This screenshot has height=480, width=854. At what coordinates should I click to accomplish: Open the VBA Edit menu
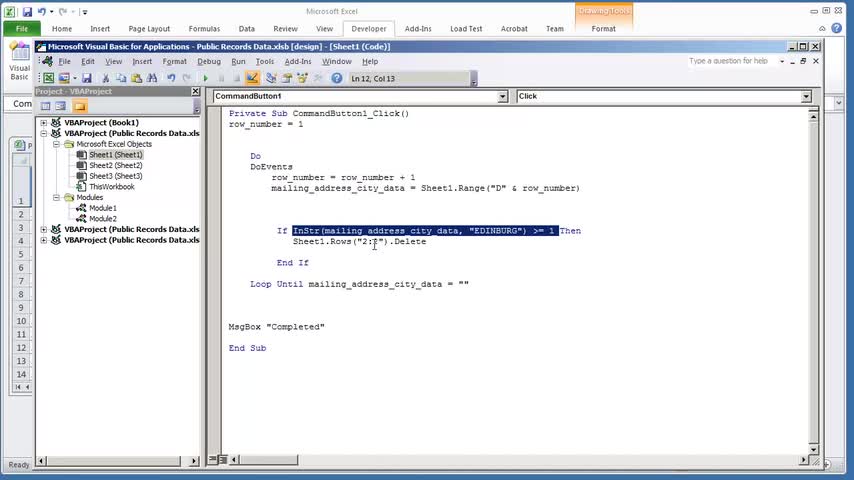88,62
